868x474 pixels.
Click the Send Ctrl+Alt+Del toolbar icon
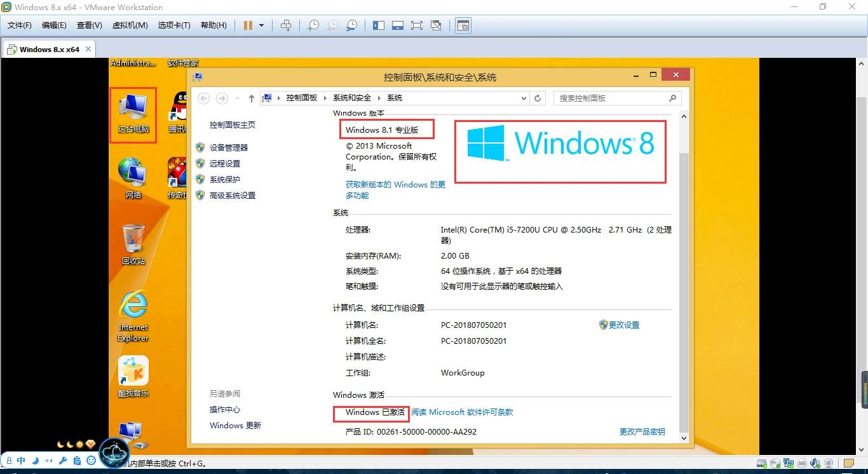[286, 25]
